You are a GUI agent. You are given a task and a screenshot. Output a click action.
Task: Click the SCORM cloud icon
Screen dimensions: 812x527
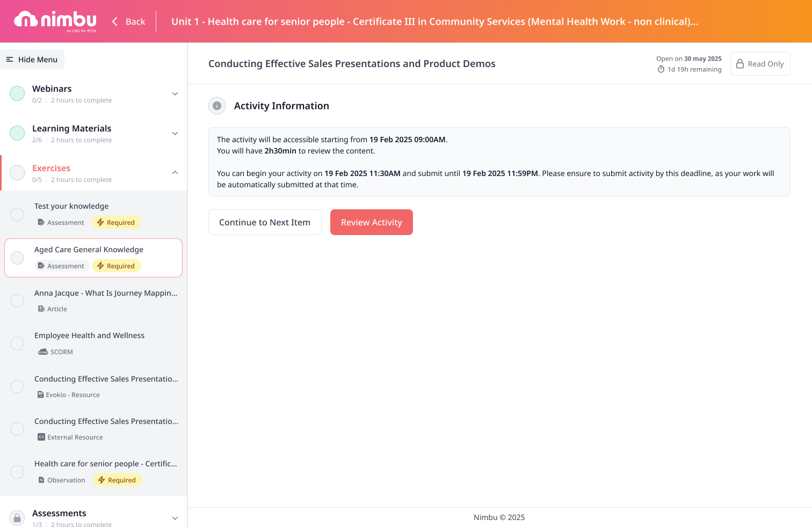pyautogui.click(x=43, y=352)
